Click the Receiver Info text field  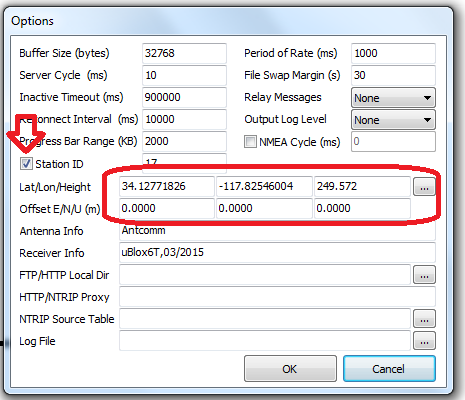click(277, 252)
